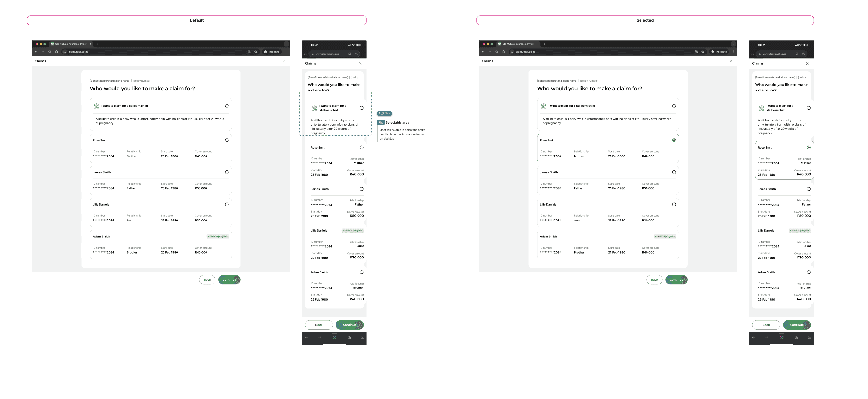The height and width of the screenshot is (399, 868).
Task: Select James Smith radio in Default desktop view
Action: click(227, 172)
